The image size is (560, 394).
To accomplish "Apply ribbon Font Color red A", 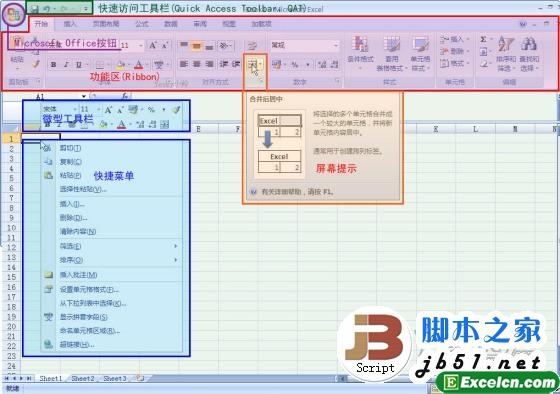I will pyautogui.click(x=139, y=65).
